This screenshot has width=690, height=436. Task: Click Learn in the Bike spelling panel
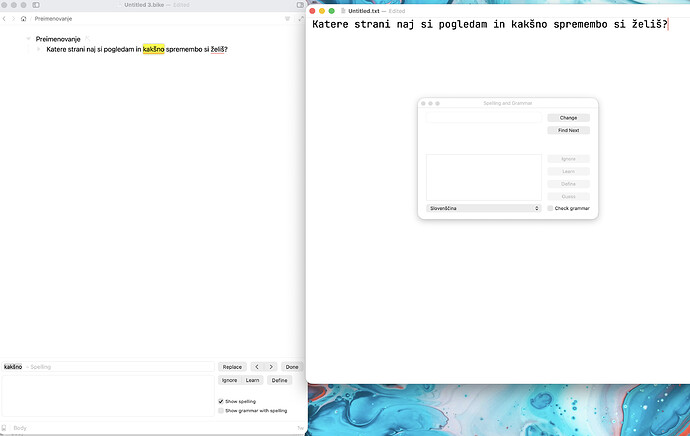[x=253, y=380]
